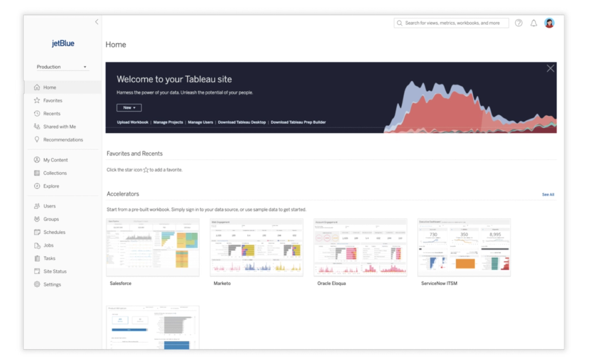The width and height of the screenshot is (589, 364).
Task: Go to Favorites in the sidebar
Action: [x=53, y=100]
